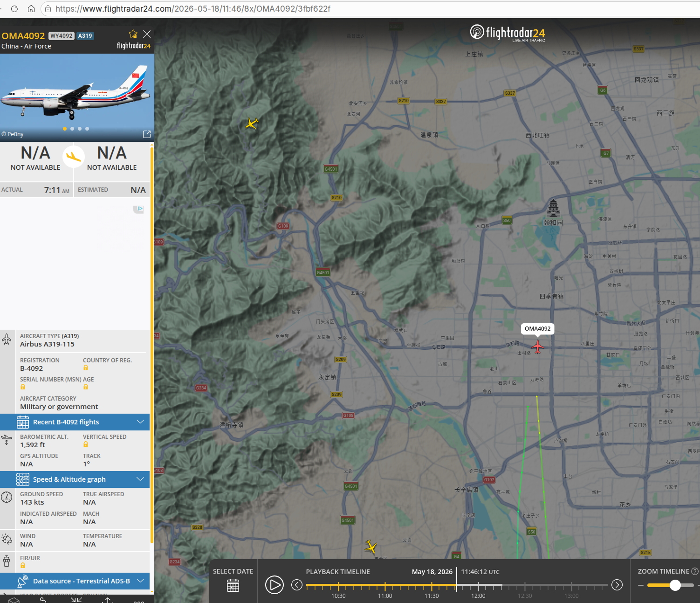
Task: Jump to 11:00 on playback timeline
Action: 385,596
